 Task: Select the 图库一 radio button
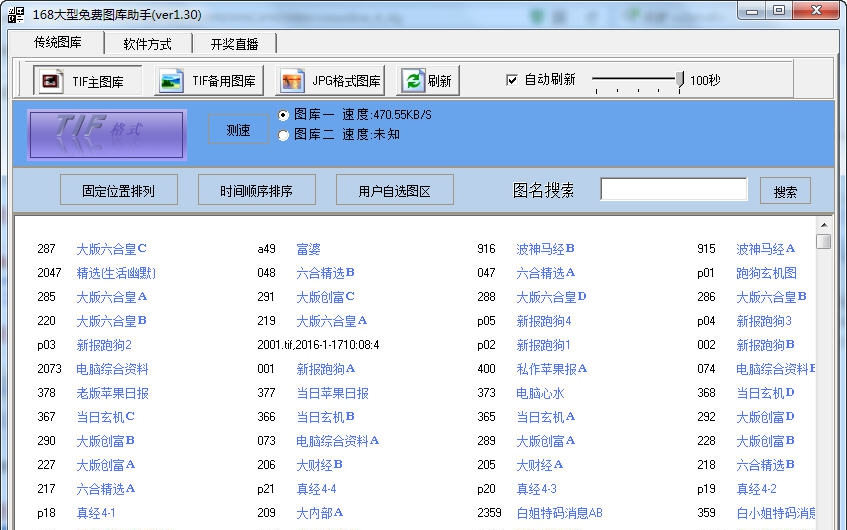[283, 115]
